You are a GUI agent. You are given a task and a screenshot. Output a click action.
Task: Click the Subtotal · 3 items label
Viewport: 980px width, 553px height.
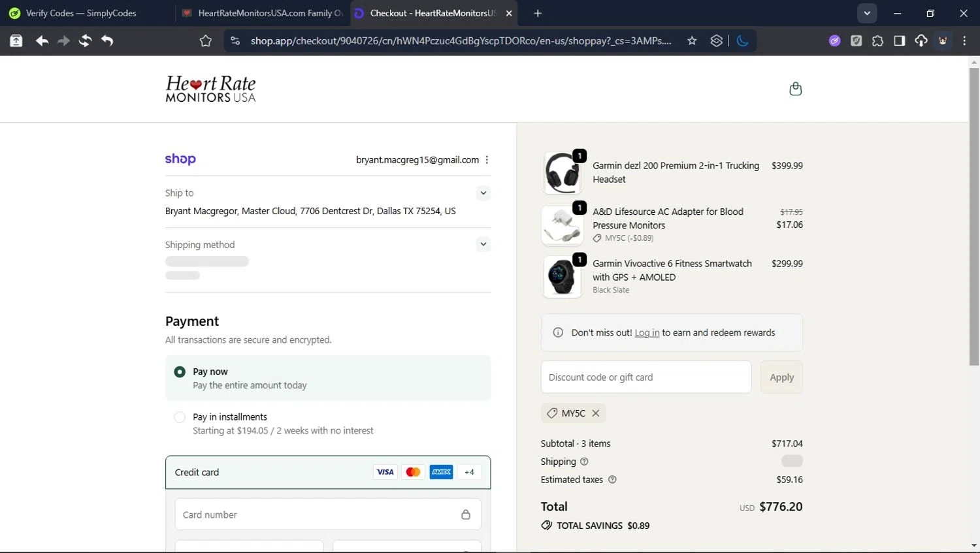coord(576,443)
